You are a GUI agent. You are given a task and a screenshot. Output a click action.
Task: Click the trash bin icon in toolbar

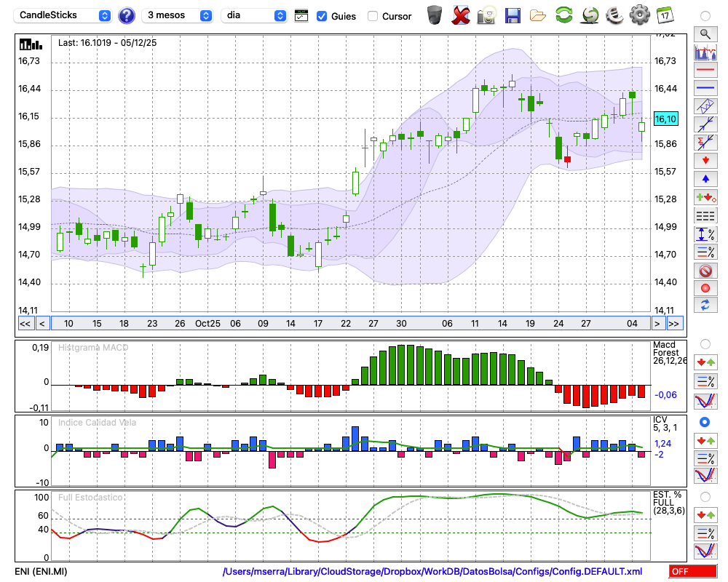[x=435, y=15]
